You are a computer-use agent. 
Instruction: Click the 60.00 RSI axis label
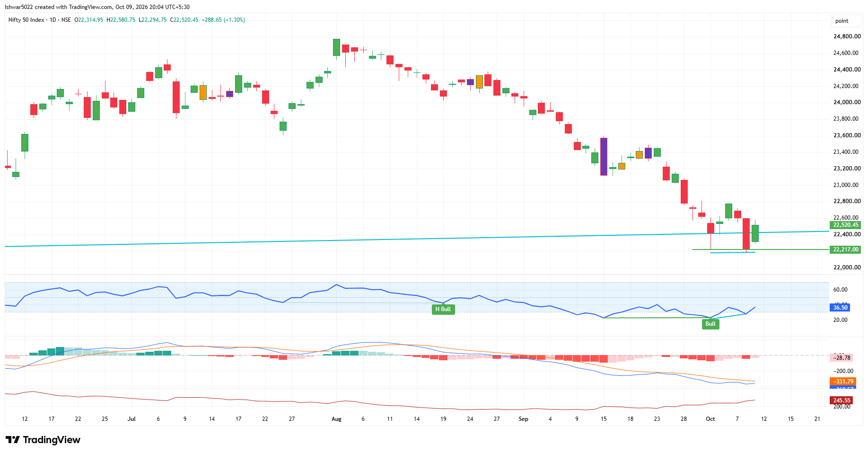pyautogui.click(x=840, y=290)
